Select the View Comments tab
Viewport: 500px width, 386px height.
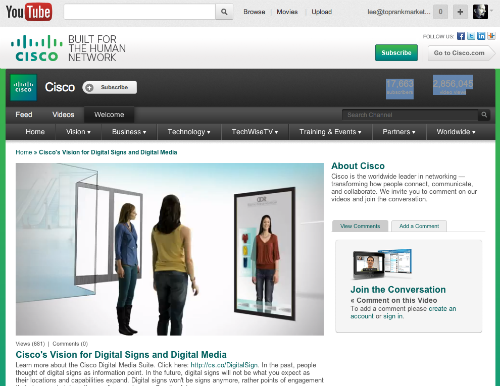tap(360, 226)
